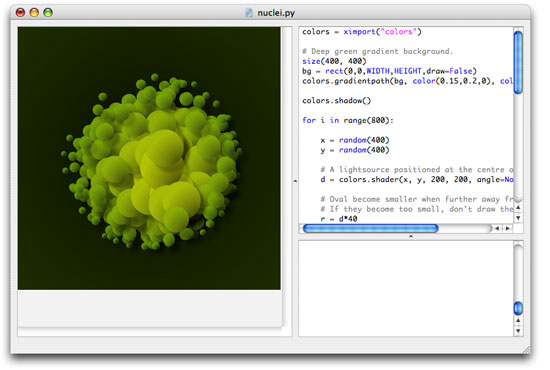Image resolution: width=550 pixels, height=370 pixels.
Task: Click the line starting 'colors.gradientpath(bg'
Action: pyautogui.click(x=407, y=81)
